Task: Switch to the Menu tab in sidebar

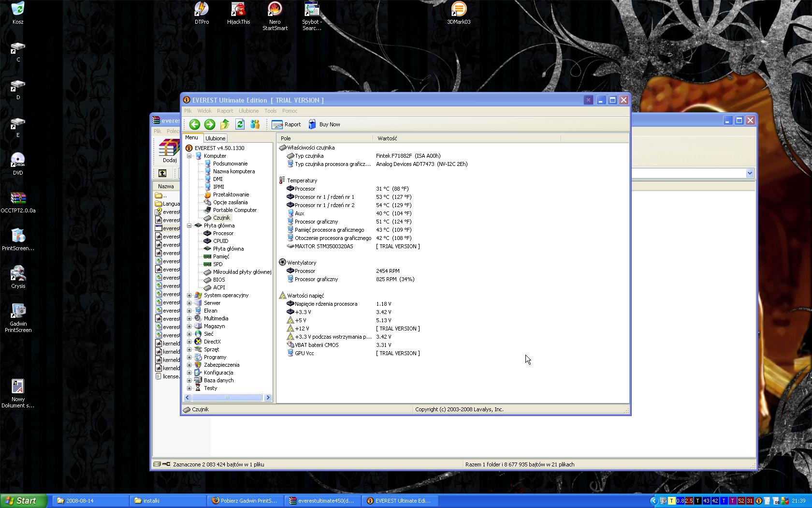Action: [x=191, y=138]
